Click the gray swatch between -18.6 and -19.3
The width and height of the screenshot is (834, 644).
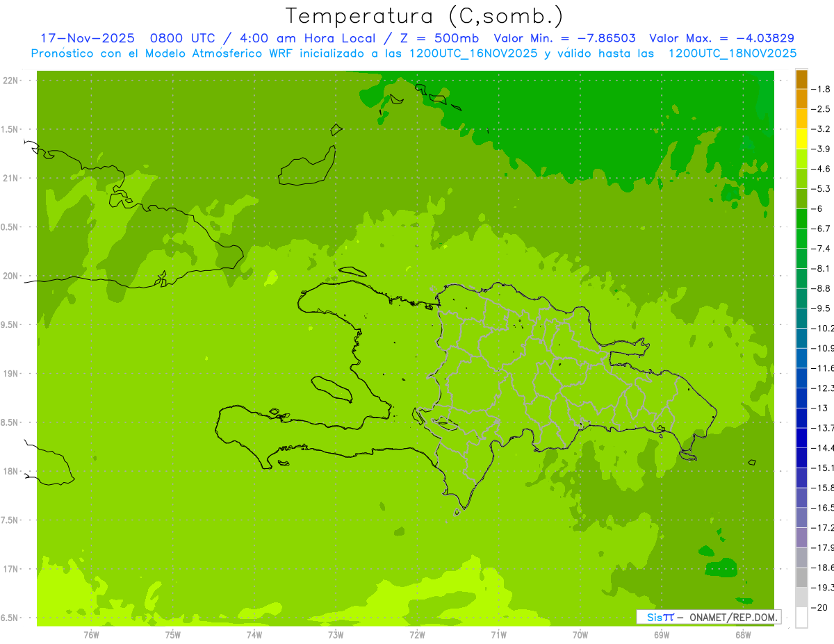801,577
